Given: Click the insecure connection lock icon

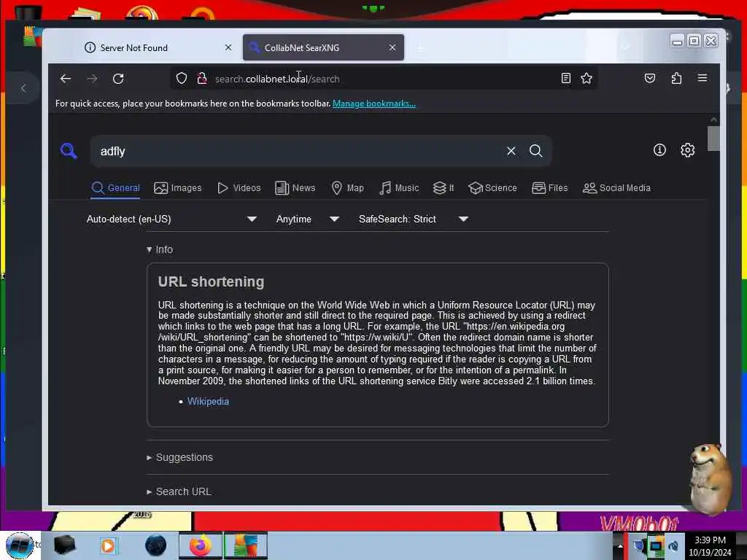Looking at the screenshot, I should [202, 79].
